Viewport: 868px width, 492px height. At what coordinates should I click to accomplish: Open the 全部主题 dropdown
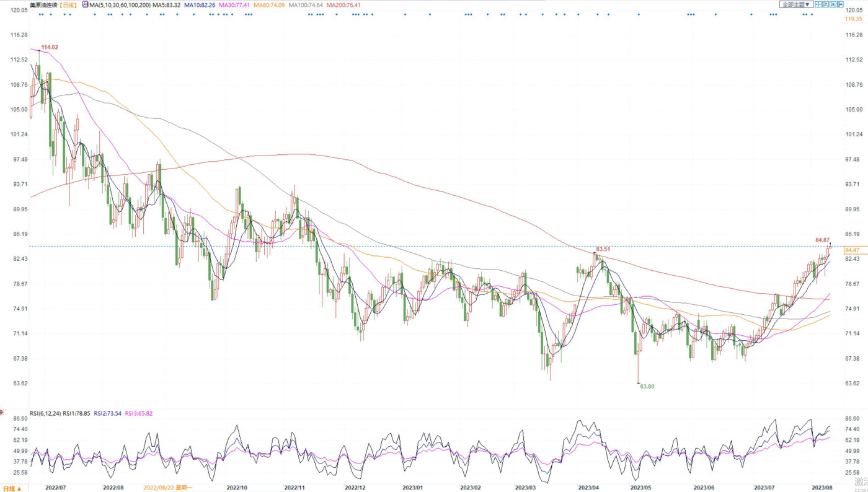pos(797,4)
